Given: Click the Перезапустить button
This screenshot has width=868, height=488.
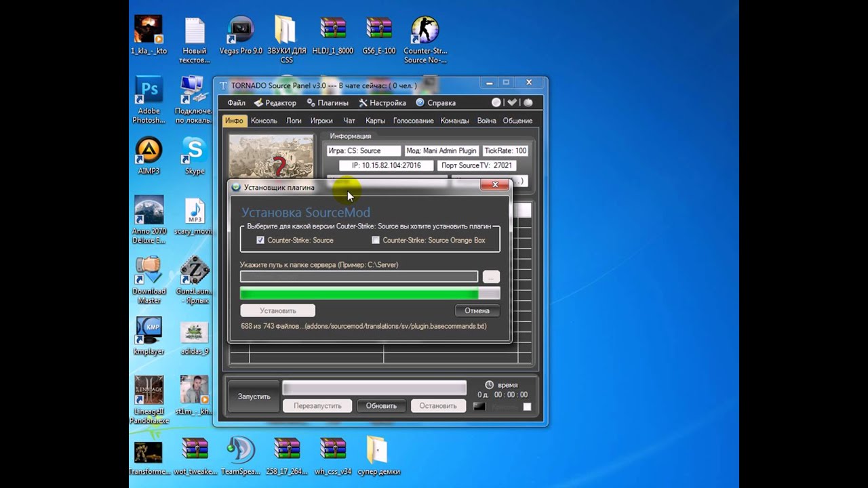Looking at the screenshot, I should (x=317, y=406).
